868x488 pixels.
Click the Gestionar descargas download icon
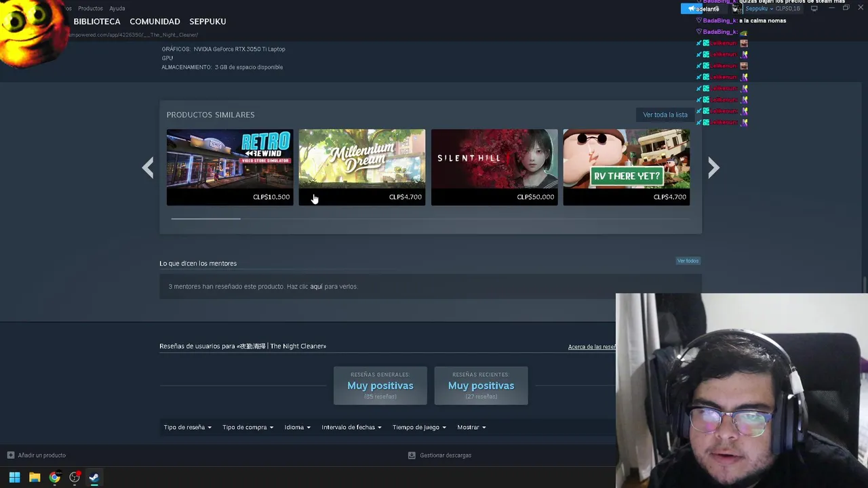pos(412,455)
